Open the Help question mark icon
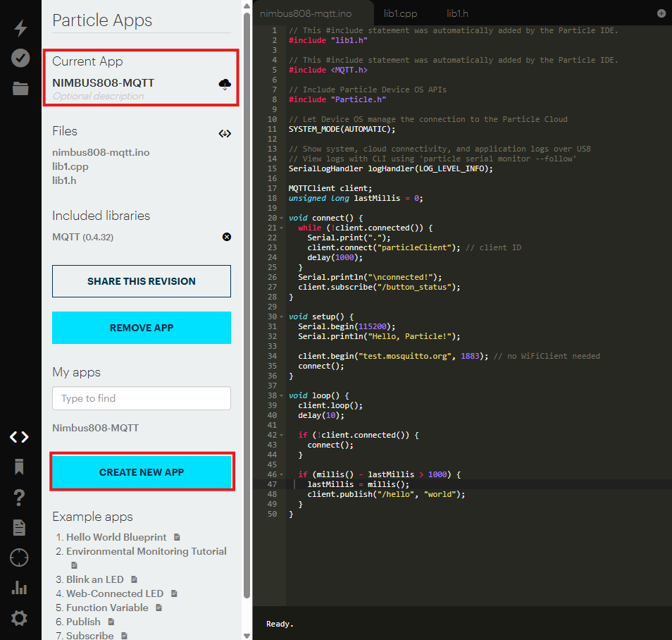The height and width of the screenshot is (640, 672). point(19,498)
